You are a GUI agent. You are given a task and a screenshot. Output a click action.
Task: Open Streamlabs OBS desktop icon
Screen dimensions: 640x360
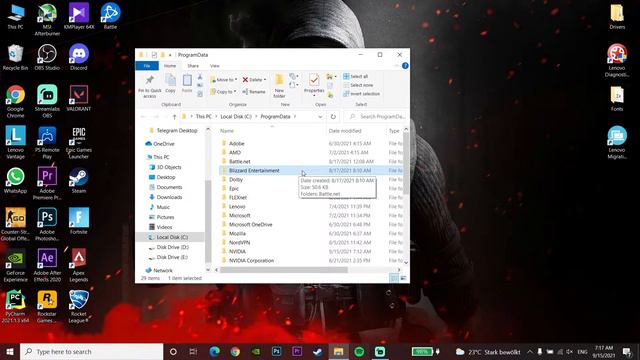(47, 101)
